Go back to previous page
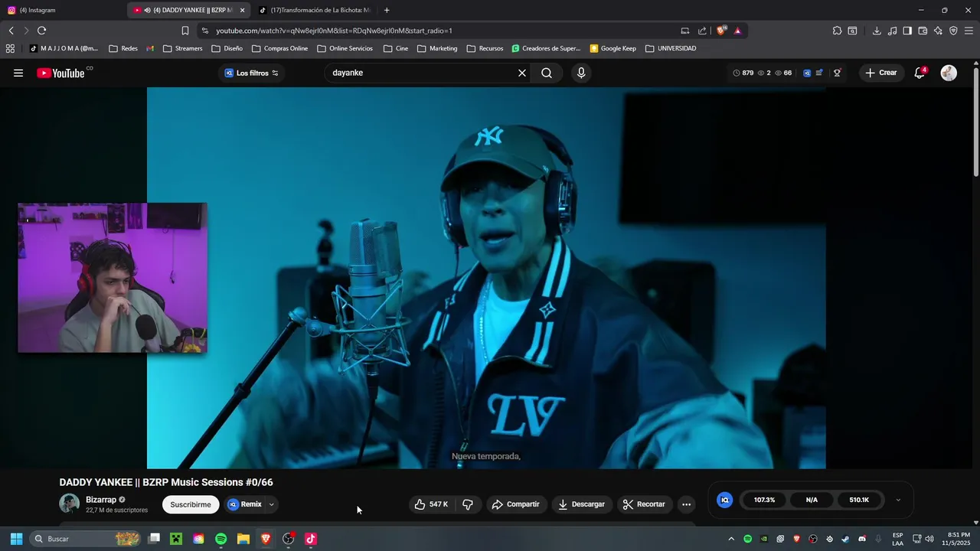 click(x=11, y=31)
